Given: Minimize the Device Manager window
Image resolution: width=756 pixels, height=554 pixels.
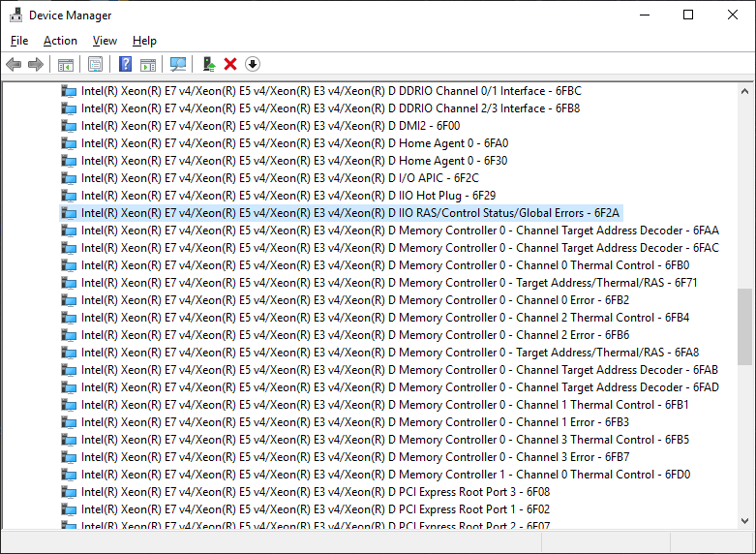Looking at the screenshot, I should (645, 15).
